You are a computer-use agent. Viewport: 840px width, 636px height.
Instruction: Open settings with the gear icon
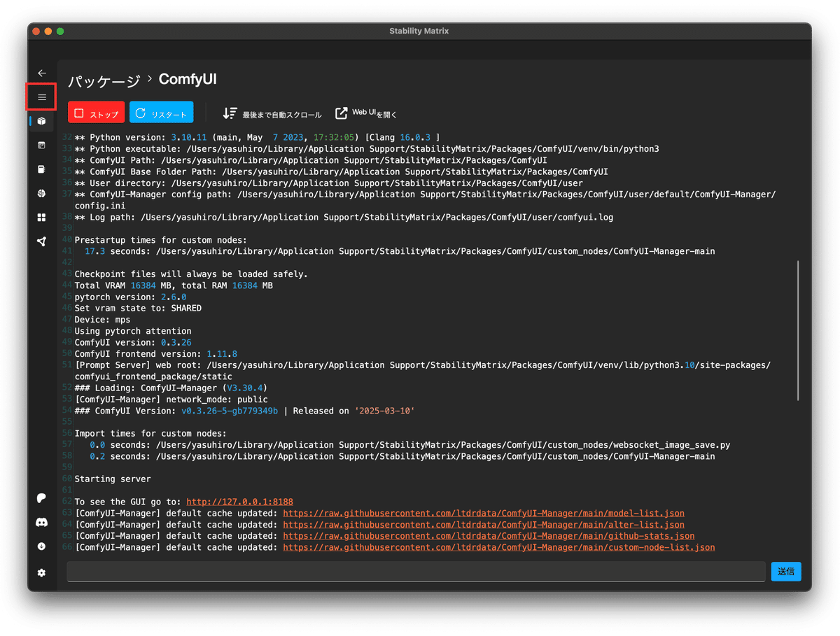pos(42,573)
